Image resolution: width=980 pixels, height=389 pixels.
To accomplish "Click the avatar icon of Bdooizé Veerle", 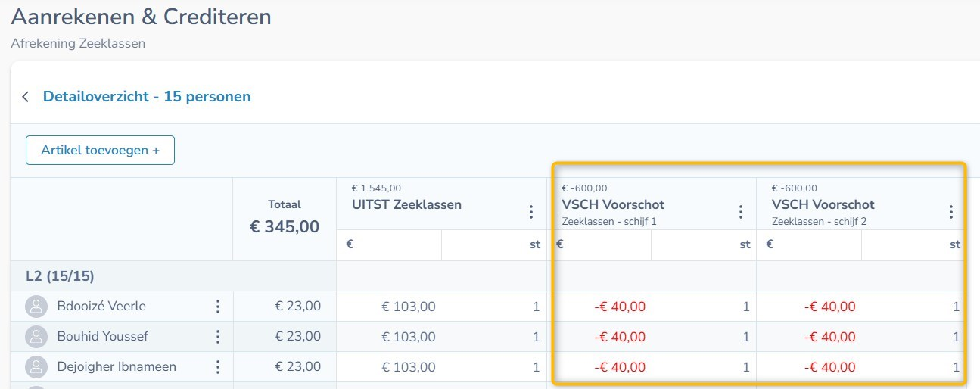I will (x=36, y=307).
